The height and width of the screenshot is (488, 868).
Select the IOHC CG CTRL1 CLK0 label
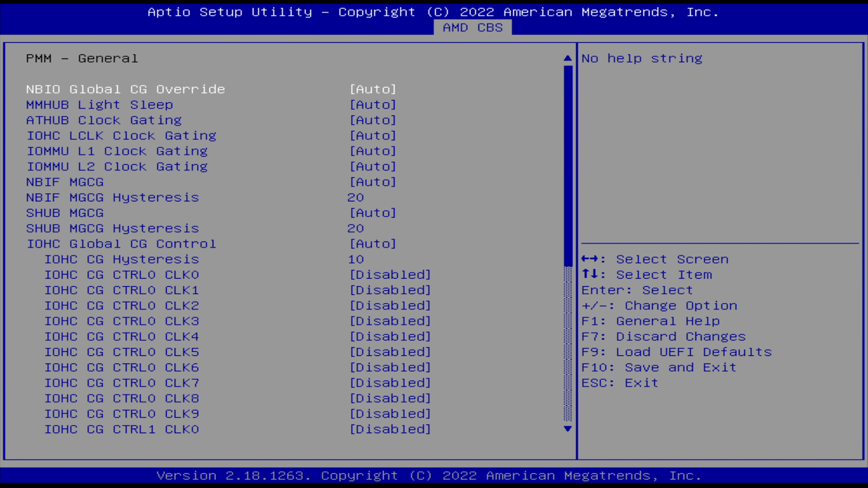point(122,430)
